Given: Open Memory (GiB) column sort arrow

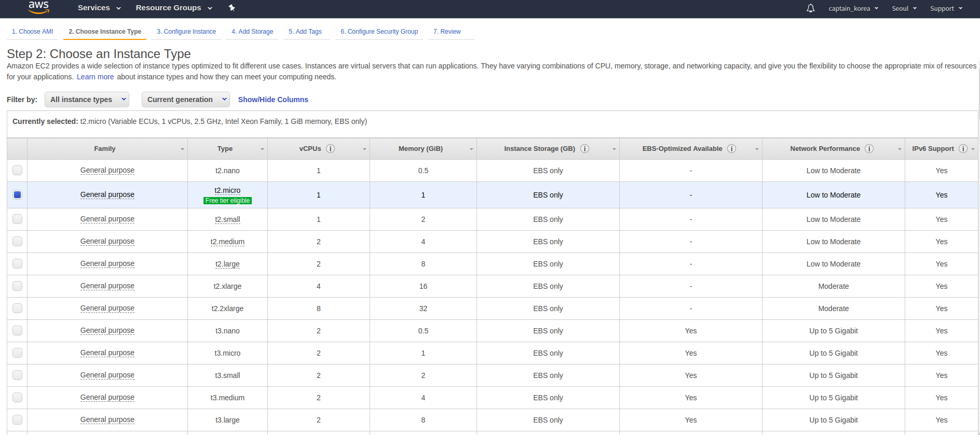Looking at the screenshot, I should pos(471,149).
